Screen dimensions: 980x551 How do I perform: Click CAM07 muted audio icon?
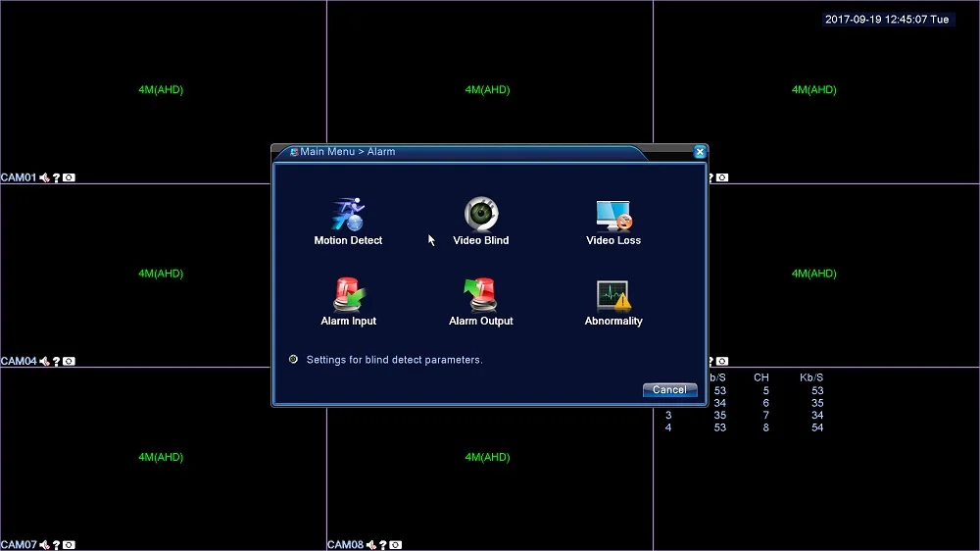pos(44,545)
